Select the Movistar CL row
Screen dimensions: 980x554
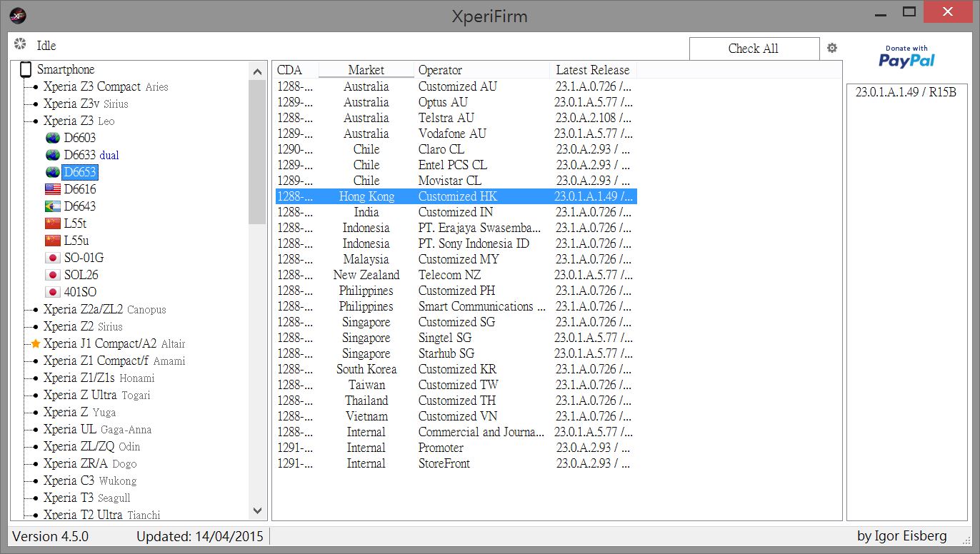click(x=456, y=181)
